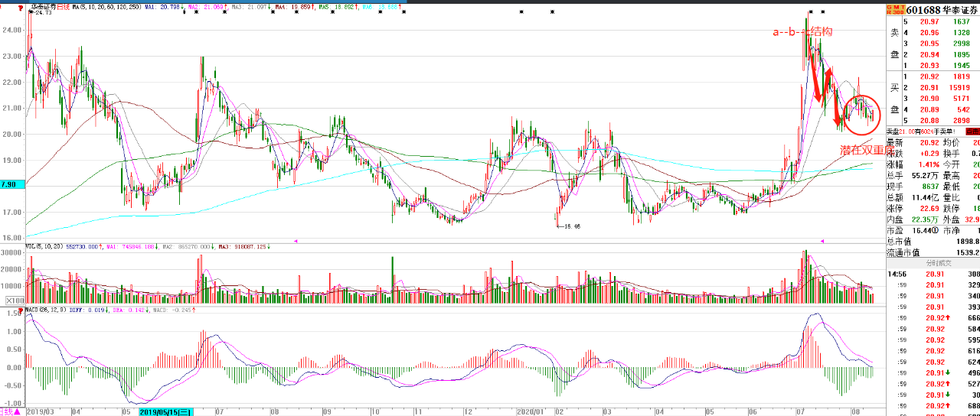The width and height of the screenshot is (980, 416).
Task: Click the red question mark icon above the price axis
Action: coord(19,10)
